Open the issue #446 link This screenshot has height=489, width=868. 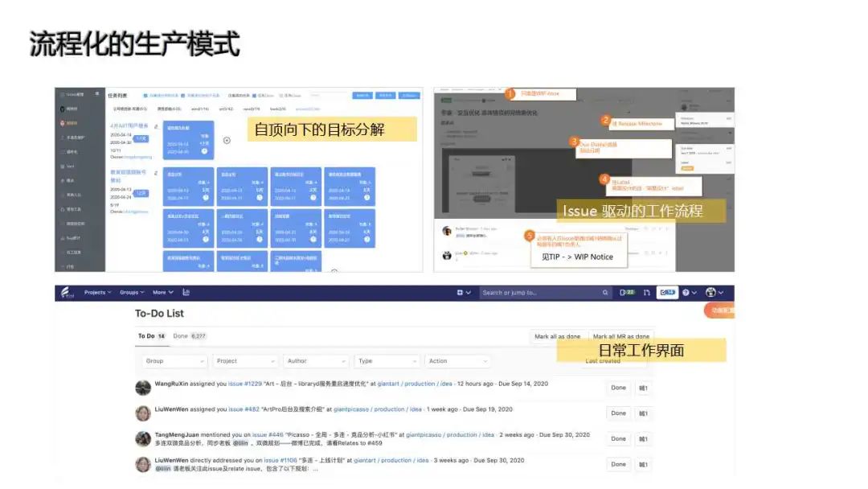tap(268, 435)
